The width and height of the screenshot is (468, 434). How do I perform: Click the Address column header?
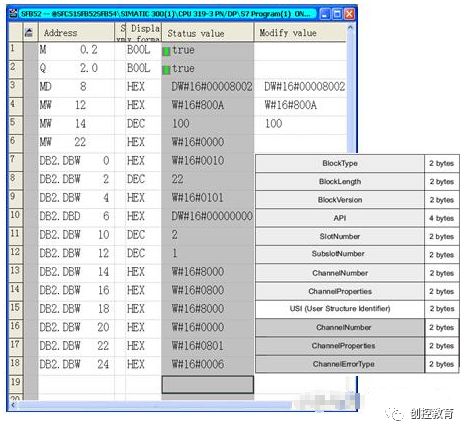(x=76, y=33)
